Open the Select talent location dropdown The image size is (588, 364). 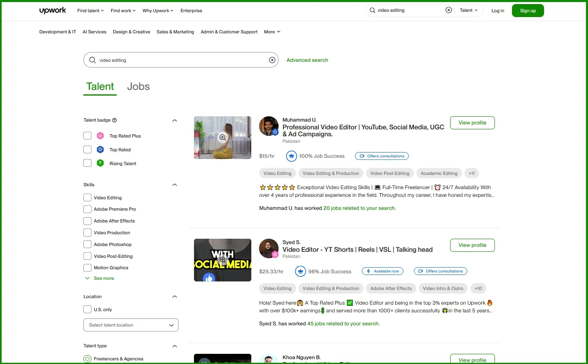click(x=131, y=325)
